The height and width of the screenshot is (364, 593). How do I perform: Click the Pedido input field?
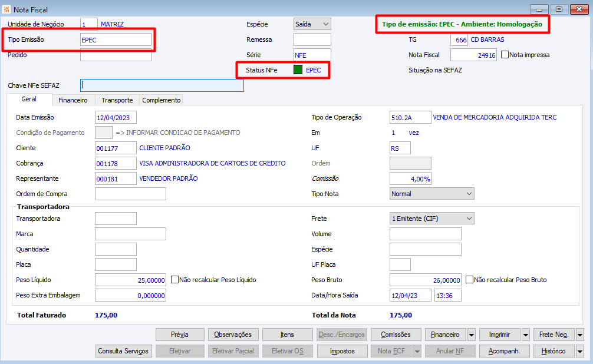(116, 55)
